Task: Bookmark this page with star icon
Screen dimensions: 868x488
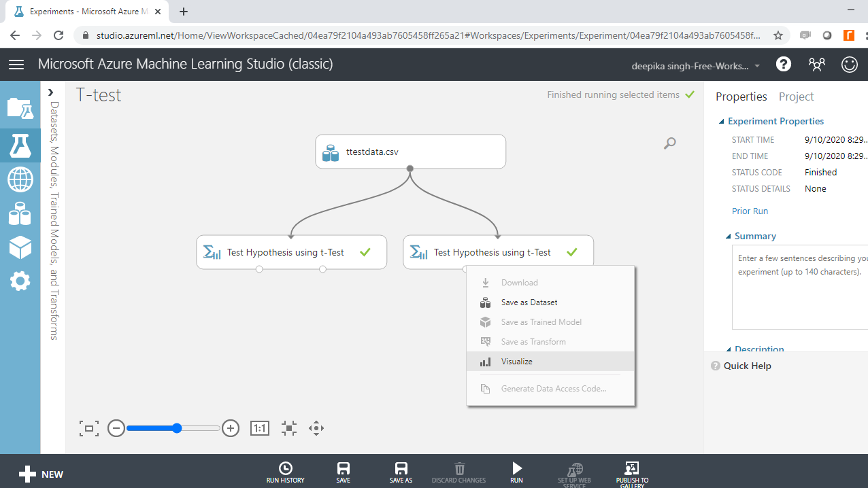Action: (x=778, y=35)
